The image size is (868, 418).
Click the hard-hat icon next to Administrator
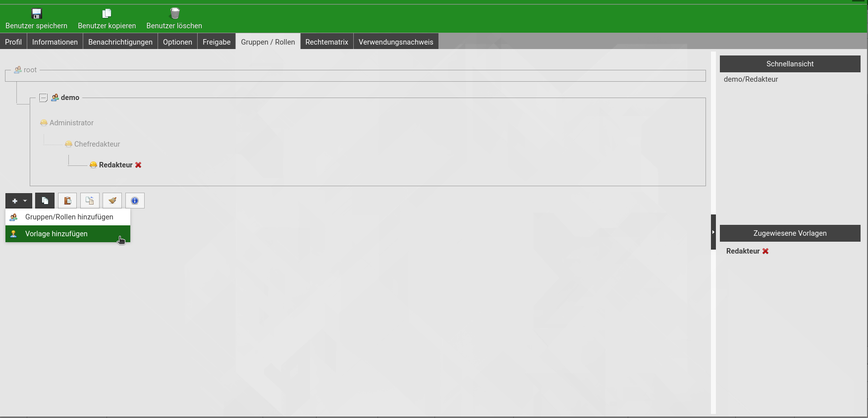click(44, 123)
